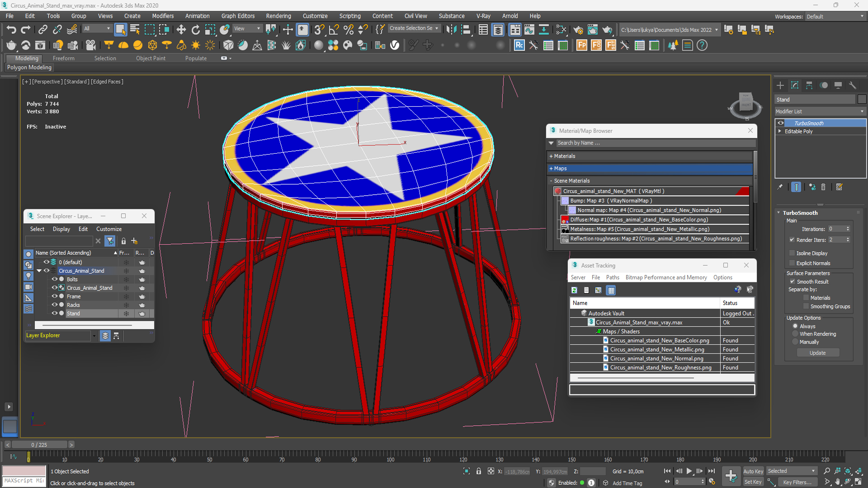This screenshot has height=488, width=868.
Task: Expand the Editable Poly modifier
Action: (x=779, y=131)
